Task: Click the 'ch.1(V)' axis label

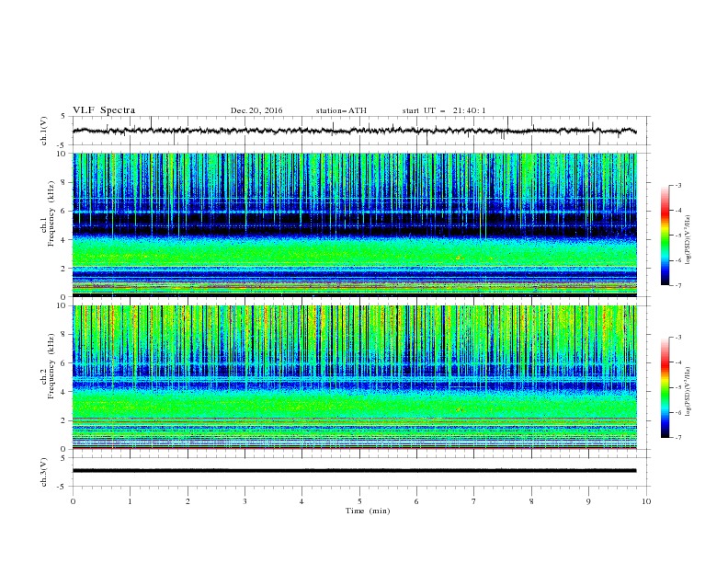Action: point(44,131)
